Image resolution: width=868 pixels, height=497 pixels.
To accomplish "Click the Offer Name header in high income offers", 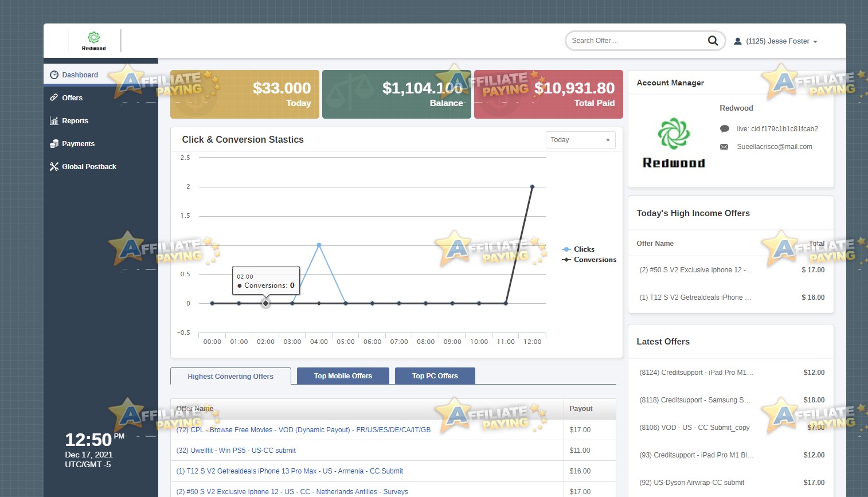I will (x=655, y=244).
